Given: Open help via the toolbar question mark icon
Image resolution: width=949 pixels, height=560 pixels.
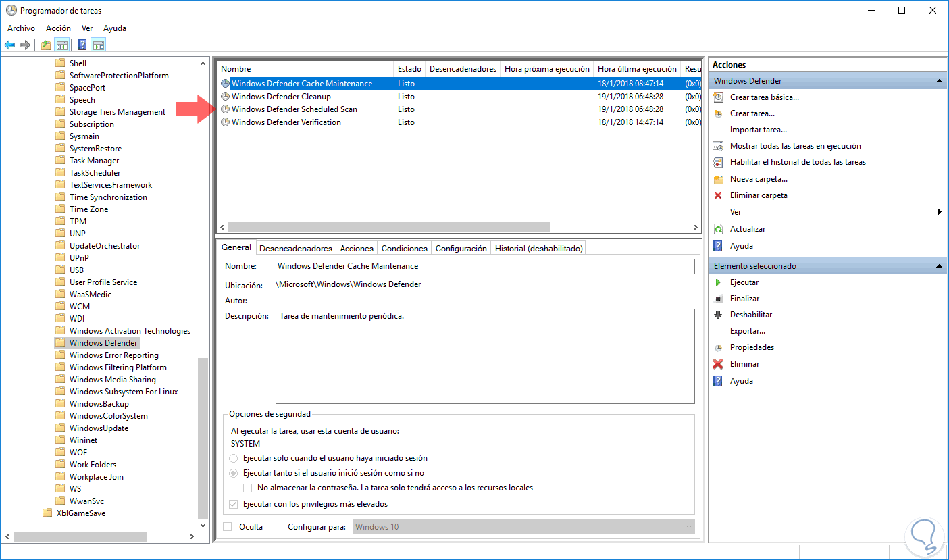Looking at the screenshot, I should [82, 45].
